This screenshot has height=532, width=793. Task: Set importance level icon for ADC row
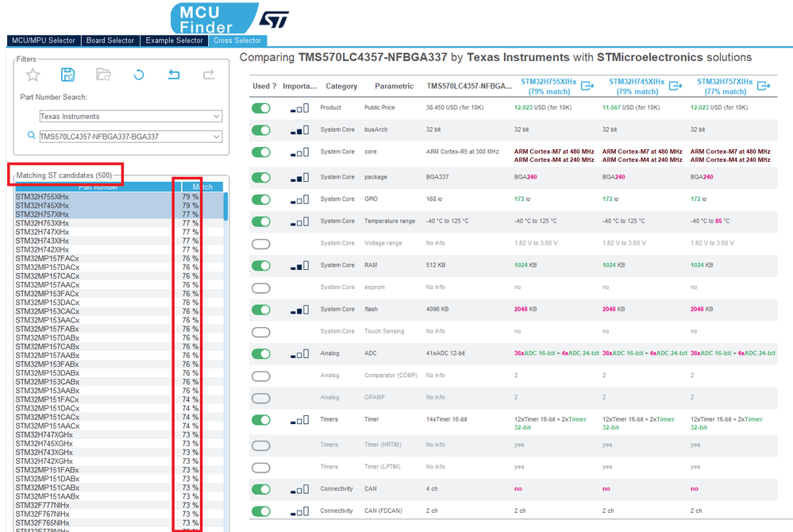click(x=299, y=354)
